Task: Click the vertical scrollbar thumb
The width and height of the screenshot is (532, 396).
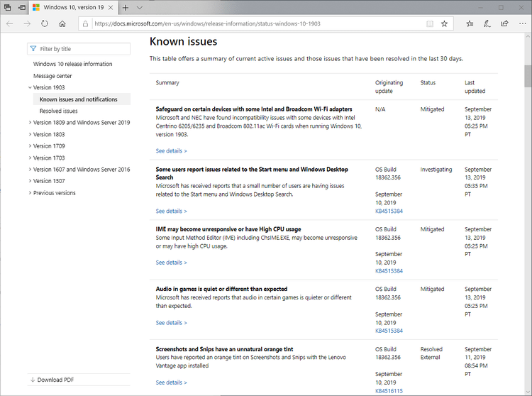Action: coord(528,76)
